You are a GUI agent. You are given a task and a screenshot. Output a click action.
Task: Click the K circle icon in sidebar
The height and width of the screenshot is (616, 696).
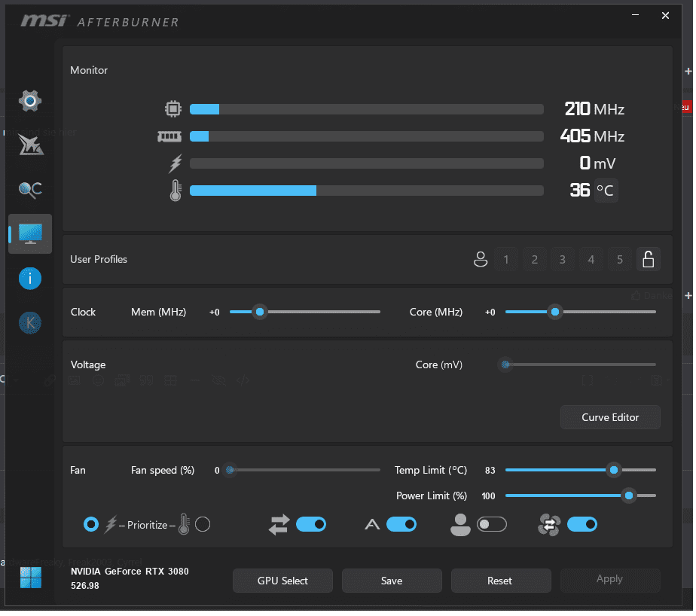click(x=30, y=323)
